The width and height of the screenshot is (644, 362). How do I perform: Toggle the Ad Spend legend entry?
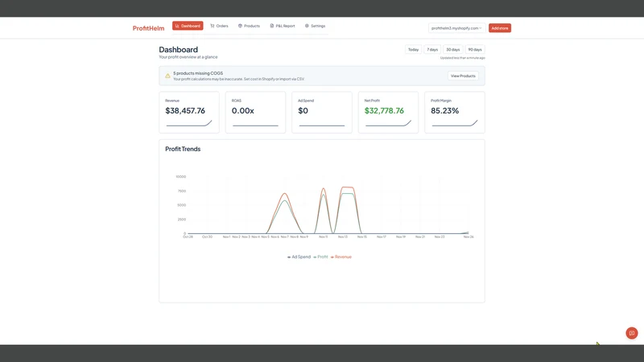tap(299, 257)
